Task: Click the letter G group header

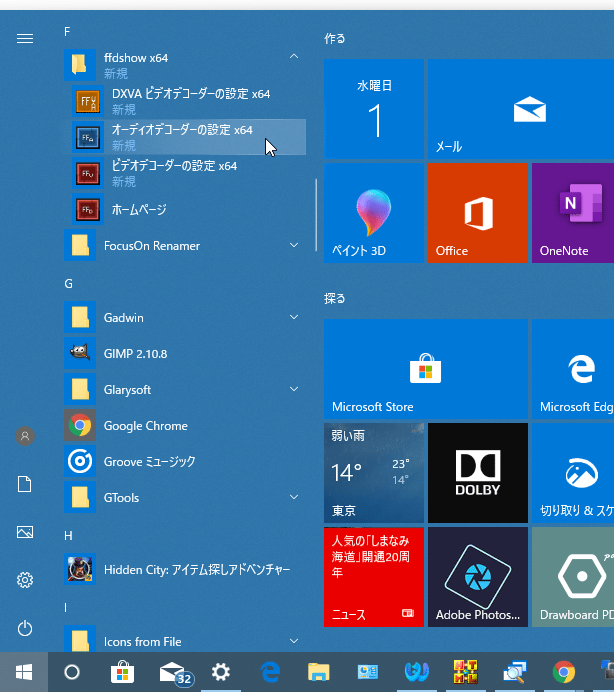Action: click(68, 284)
